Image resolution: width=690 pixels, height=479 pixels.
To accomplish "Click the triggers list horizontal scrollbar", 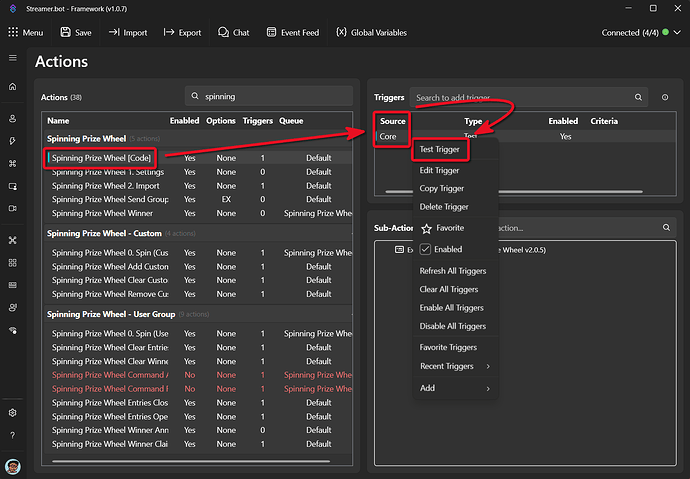I will tap(514, 192).
